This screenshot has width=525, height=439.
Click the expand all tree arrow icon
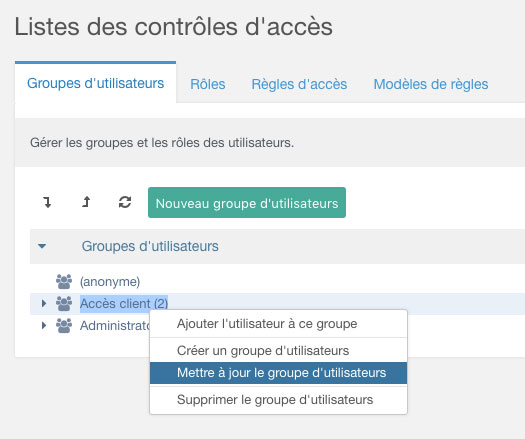(47, 202)
